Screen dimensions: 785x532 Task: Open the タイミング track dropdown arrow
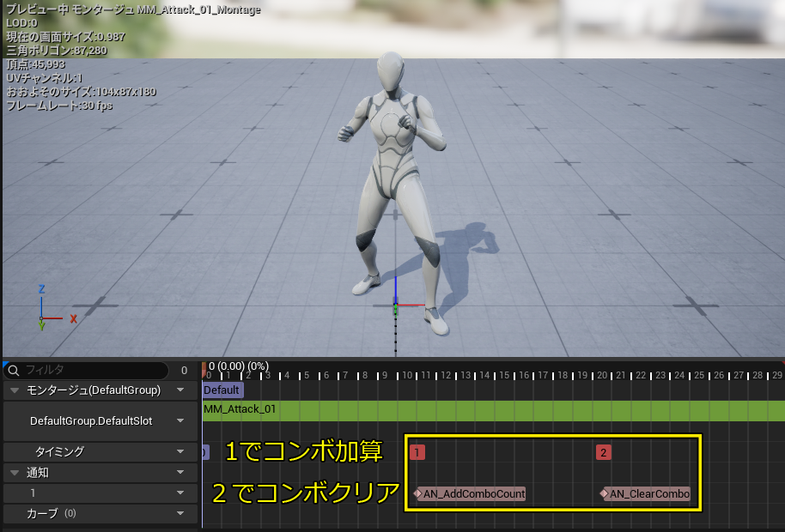(x=180, y=452)
